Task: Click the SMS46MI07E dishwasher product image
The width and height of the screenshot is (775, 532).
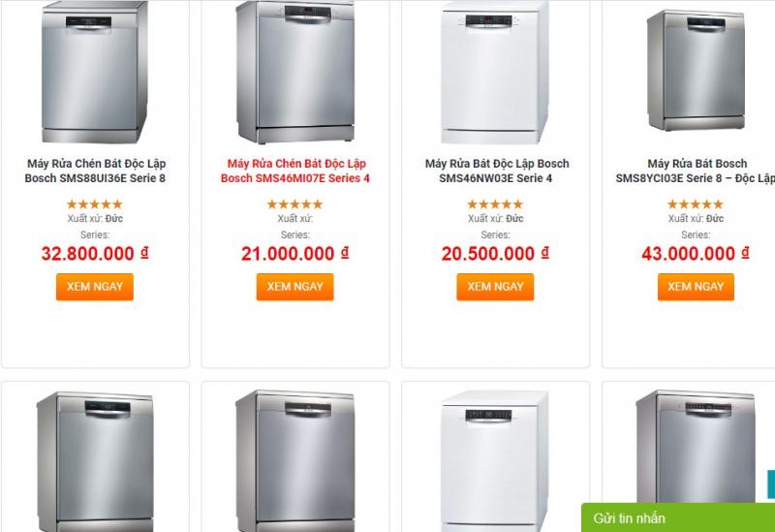Action: (x=295, y=73)
